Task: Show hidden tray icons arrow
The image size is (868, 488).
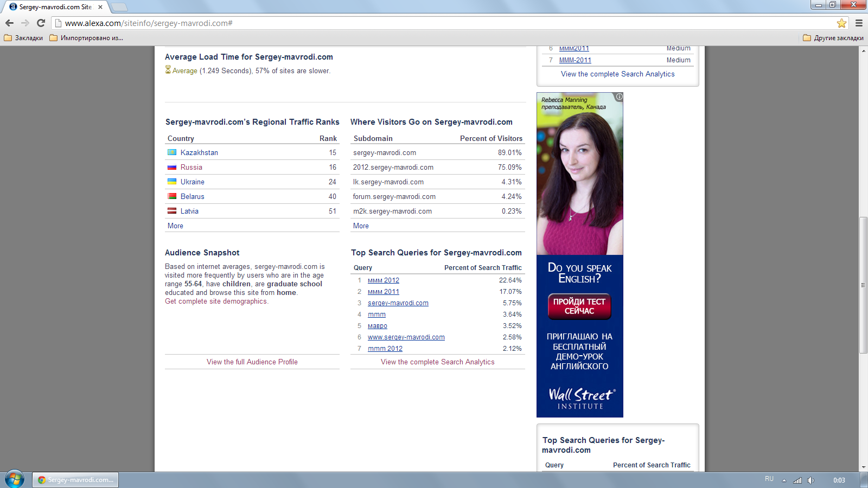Action: pos(784,480)
